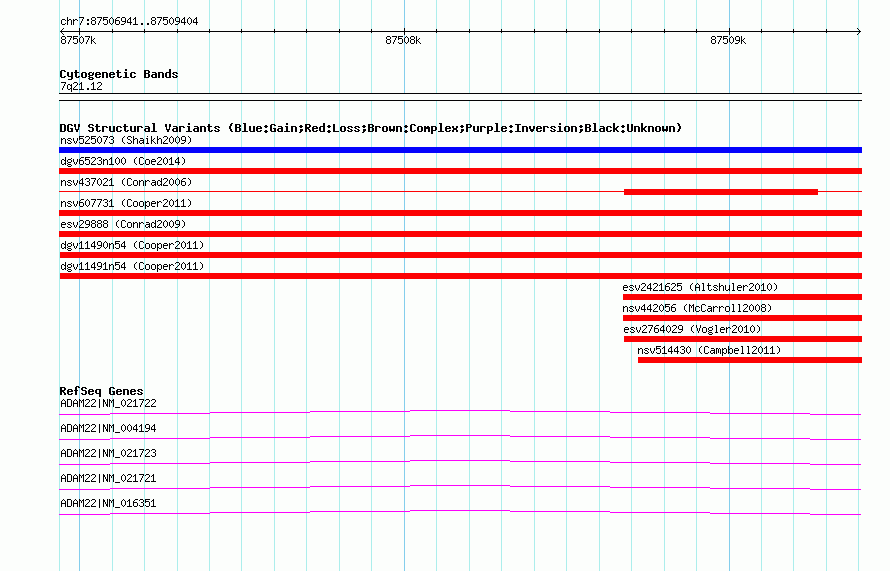Viewport: 890px width, 571px height.
Task: Click the red bar under esv29888
Action: (x=460, y=234)
